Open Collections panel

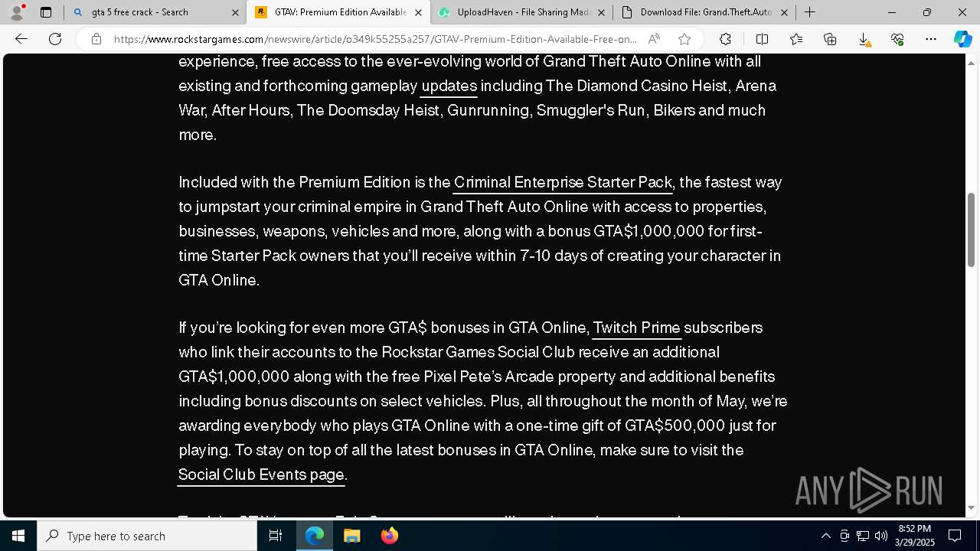(830, 39)
